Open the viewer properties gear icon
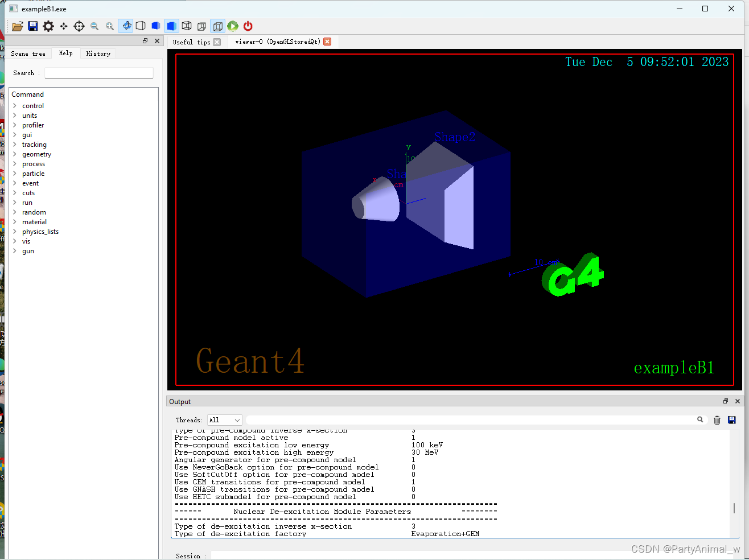749x560 pixels. click(x=48, y=26)
